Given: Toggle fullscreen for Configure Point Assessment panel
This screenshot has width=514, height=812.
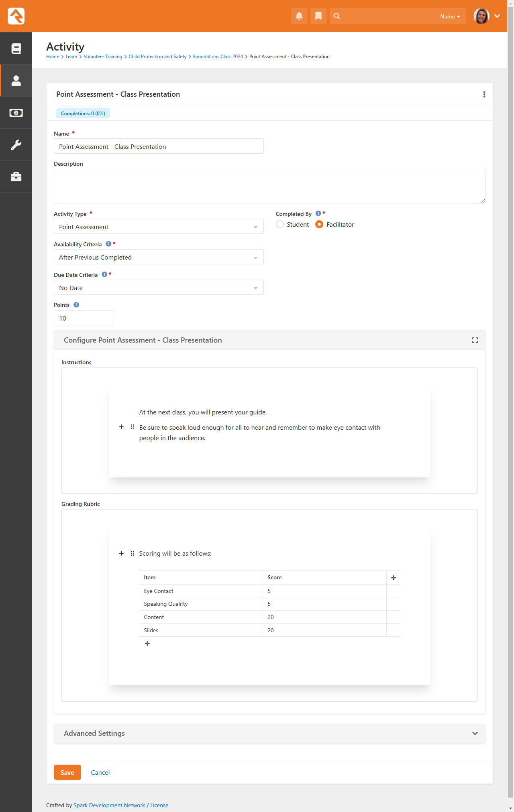Looking at the screenshot, I should 475,340.
